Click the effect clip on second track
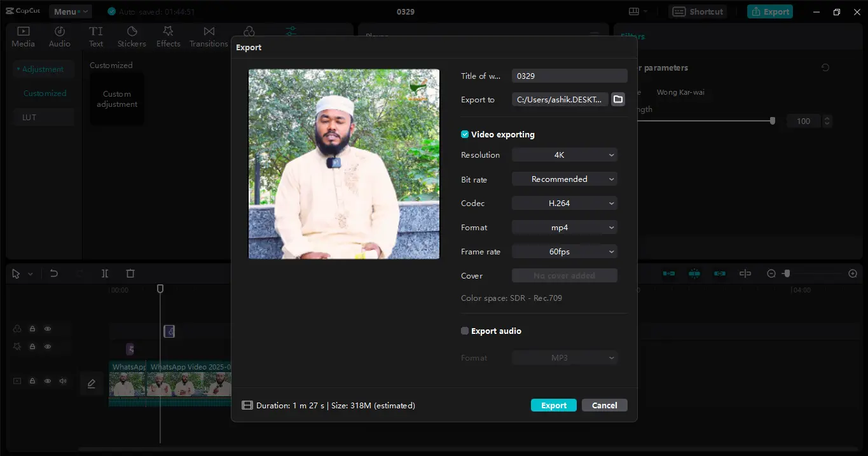This screenshot has width=868, height=456. coord(130,349)
